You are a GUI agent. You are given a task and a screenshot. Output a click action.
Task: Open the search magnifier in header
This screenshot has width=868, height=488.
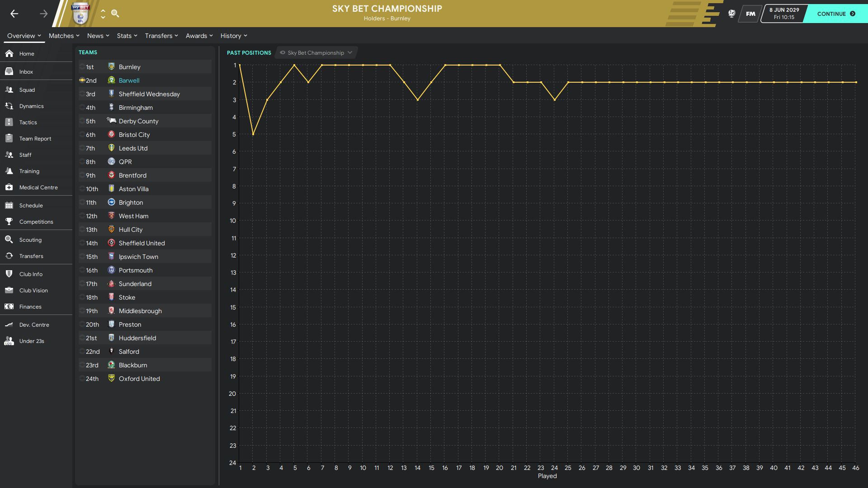[x=115, y=14]
